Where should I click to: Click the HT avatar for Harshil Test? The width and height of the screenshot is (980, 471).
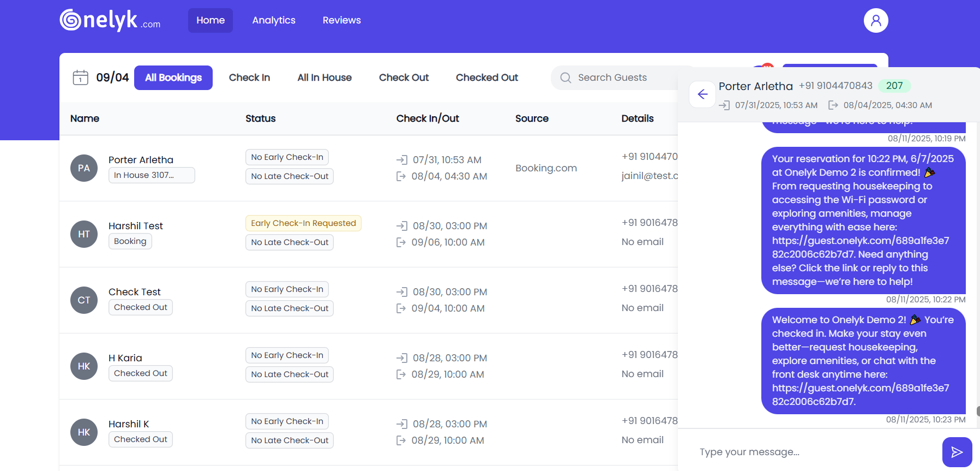click(84, 234)
